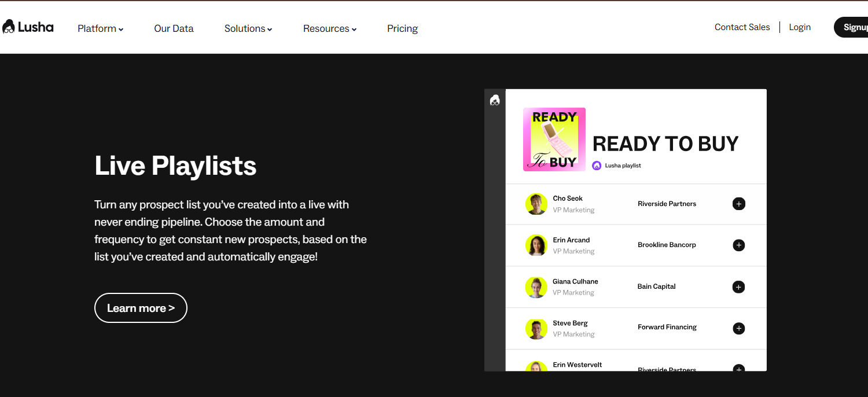Click Steve Berg's avatar
The height and width of the screenshot is (397, 868).
click(536, 329)
